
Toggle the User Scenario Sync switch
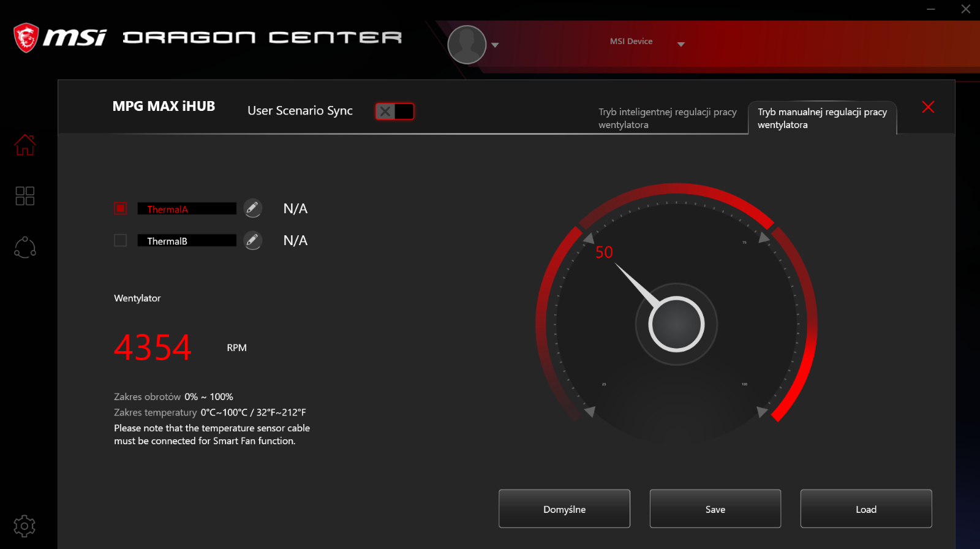click(394, 112)
